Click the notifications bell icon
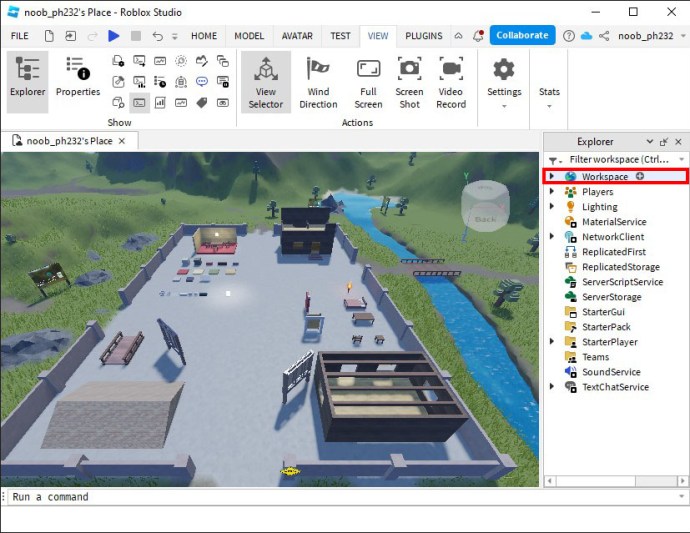Screen dimensions: 690x533 coord(479,36)
